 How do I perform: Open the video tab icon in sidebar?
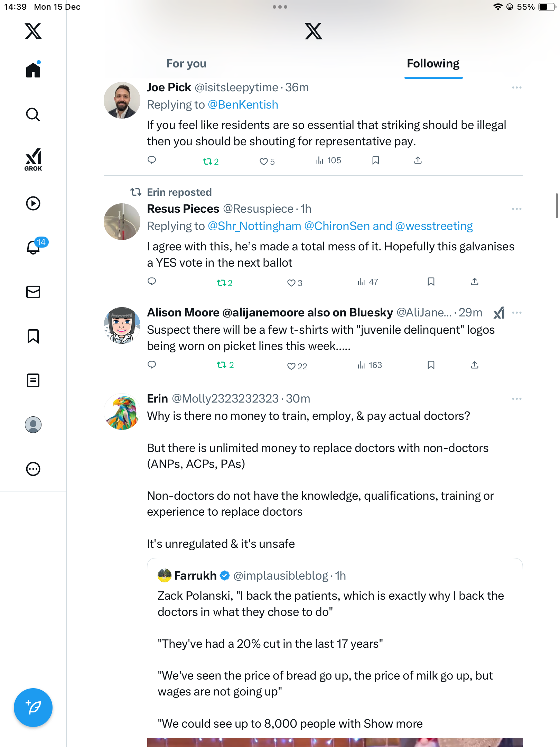tap(33, 203)
